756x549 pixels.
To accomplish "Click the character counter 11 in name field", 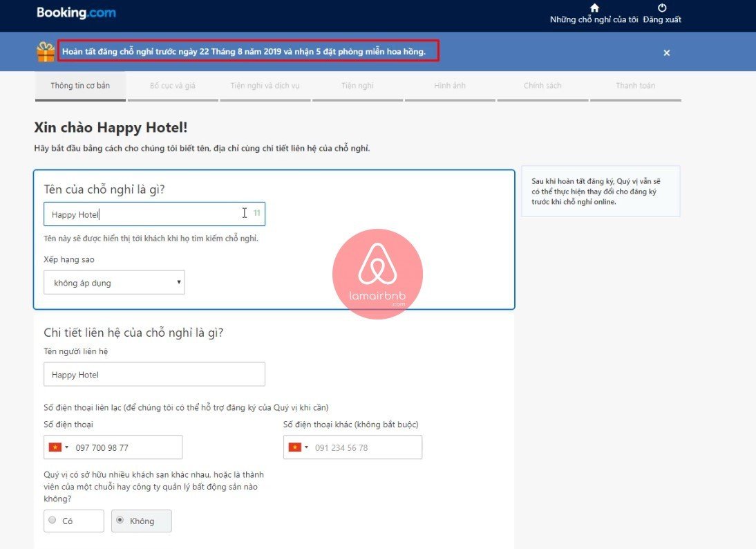I will 257,213.
